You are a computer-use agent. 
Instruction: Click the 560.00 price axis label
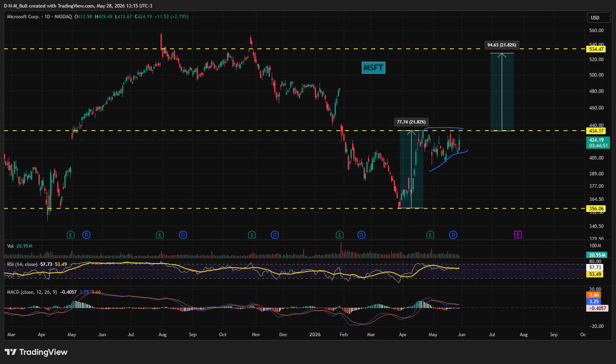pos(596,30)
